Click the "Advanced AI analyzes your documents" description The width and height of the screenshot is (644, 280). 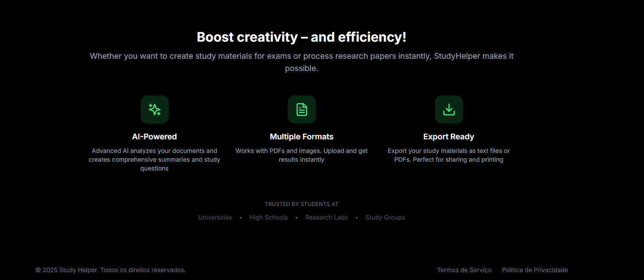point(155,159)
